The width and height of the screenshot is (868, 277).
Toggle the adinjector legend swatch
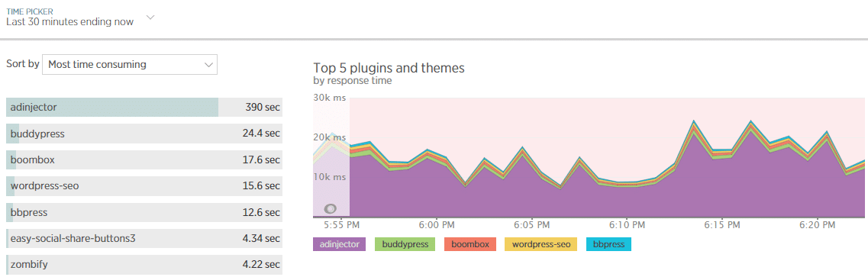340,244
